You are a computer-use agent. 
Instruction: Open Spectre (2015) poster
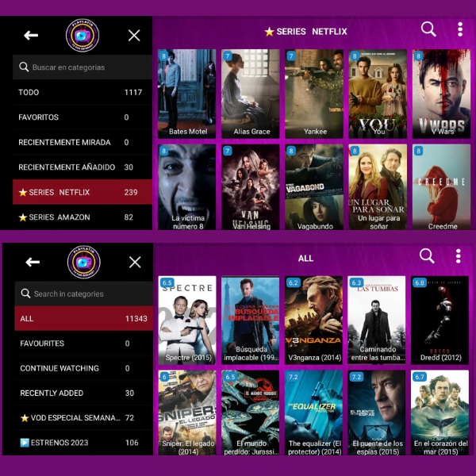click(x=187, y=321)
